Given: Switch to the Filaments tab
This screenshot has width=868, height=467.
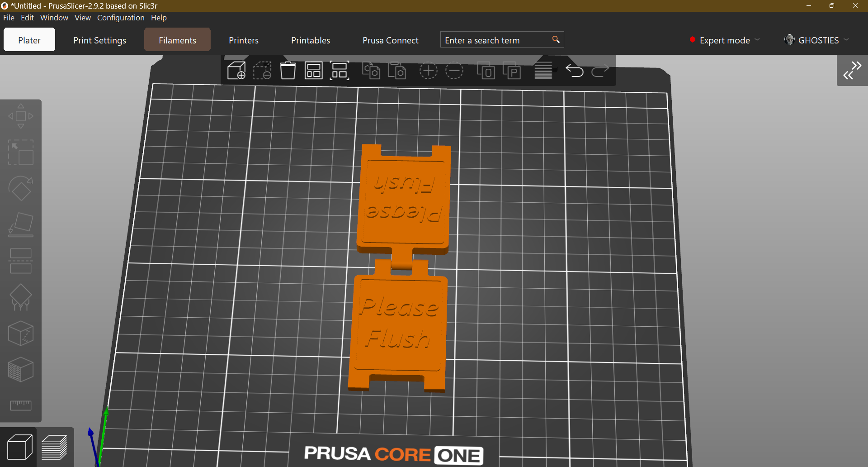Looking at the screenshot, I should [177, 40].
